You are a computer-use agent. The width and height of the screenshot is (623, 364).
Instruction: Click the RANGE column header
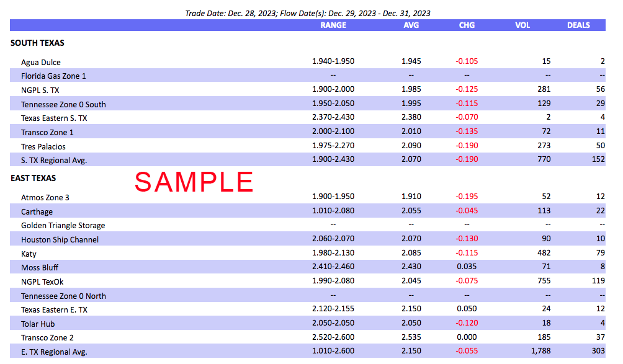333,25
